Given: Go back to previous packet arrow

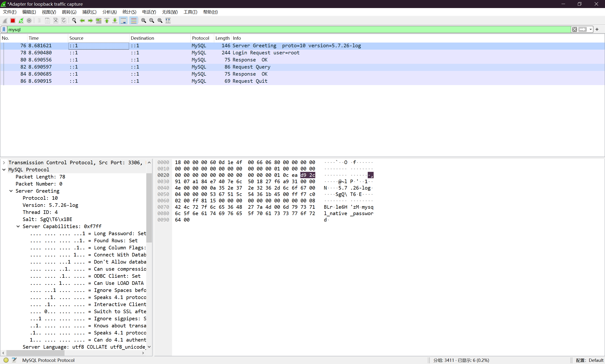Looking at the screenshot, I should (82, 21).
